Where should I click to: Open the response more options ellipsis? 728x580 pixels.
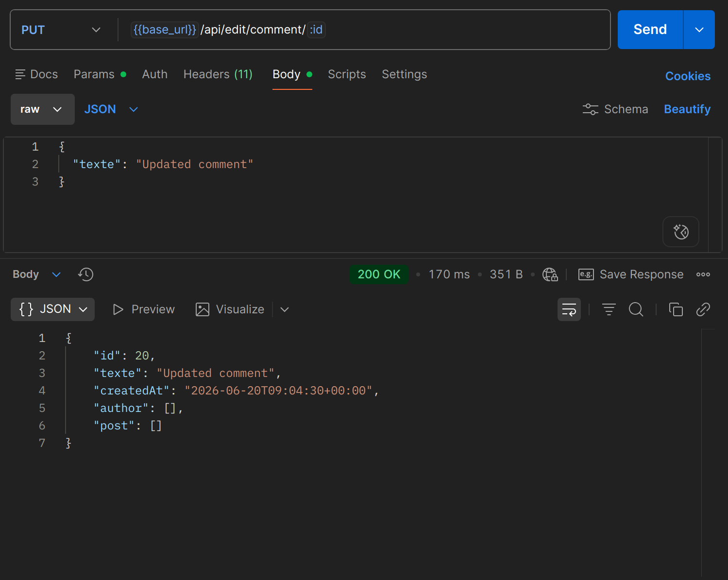pos(703,274)
